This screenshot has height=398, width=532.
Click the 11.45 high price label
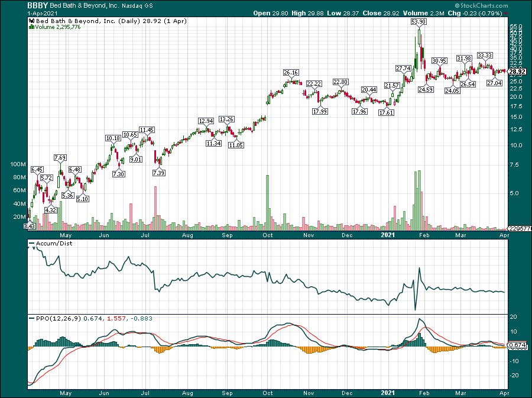147,130
